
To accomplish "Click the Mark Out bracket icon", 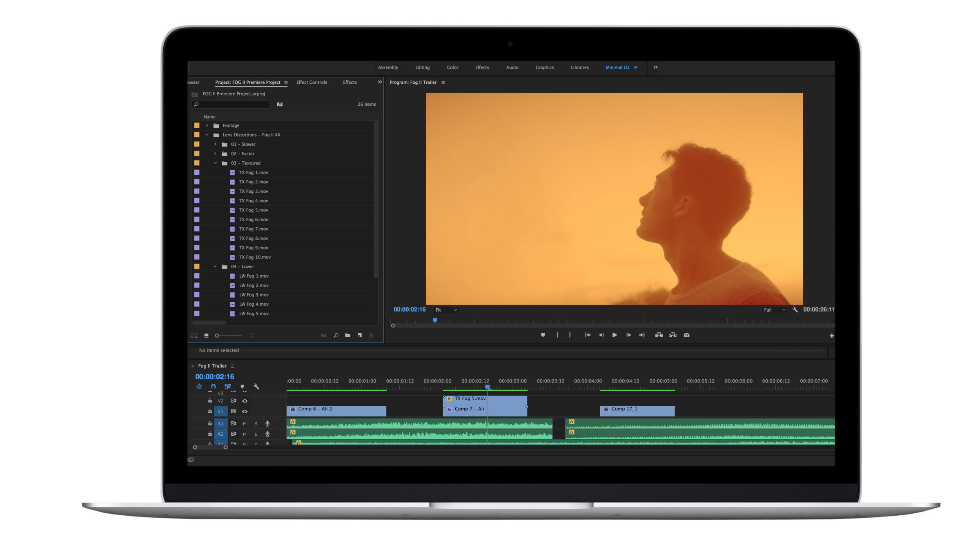I will [x=570, y=335].
